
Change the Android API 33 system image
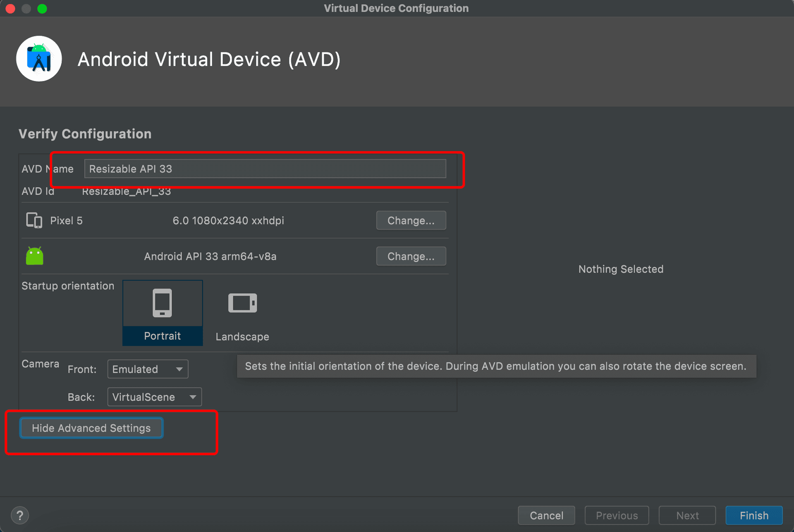click(411, 256)
